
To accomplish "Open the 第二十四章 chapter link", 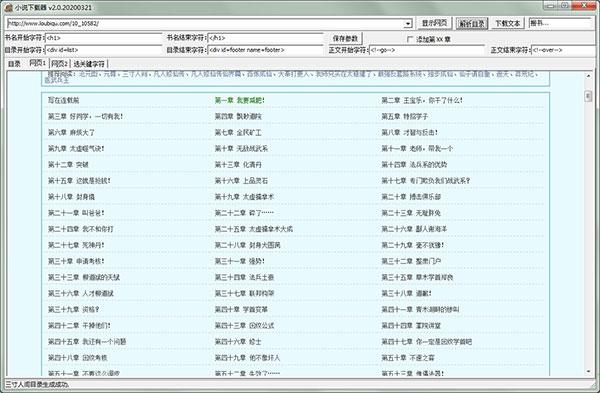I will (80, 229).
